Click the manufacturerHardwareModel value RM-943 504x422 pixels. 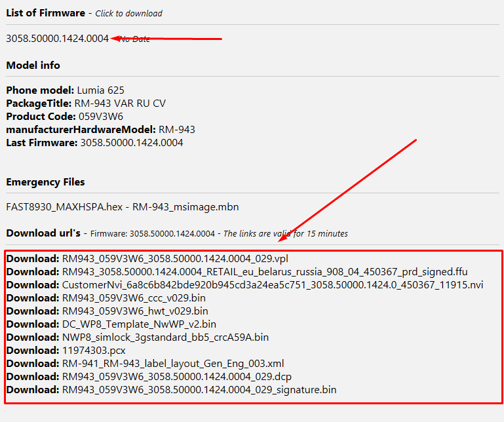pyautogui.click(x=176, y=129)
